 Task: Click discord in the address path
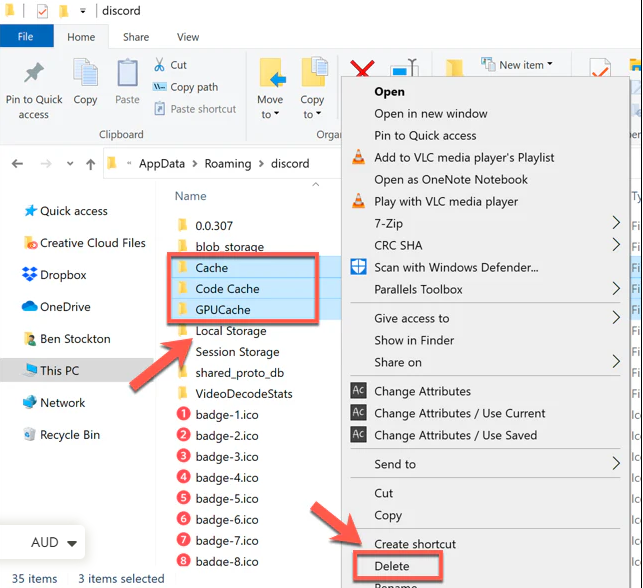point(290,164)
